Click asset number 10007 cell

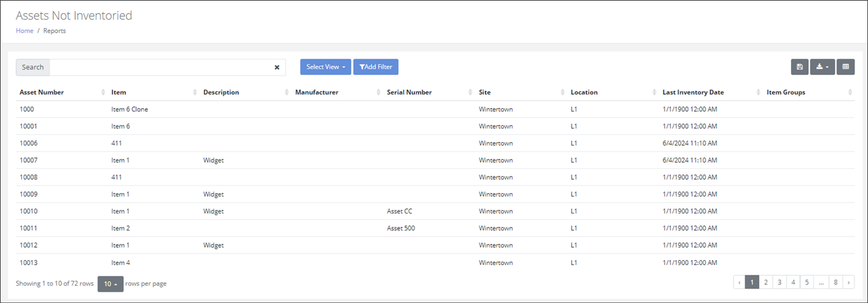(29, 160)
